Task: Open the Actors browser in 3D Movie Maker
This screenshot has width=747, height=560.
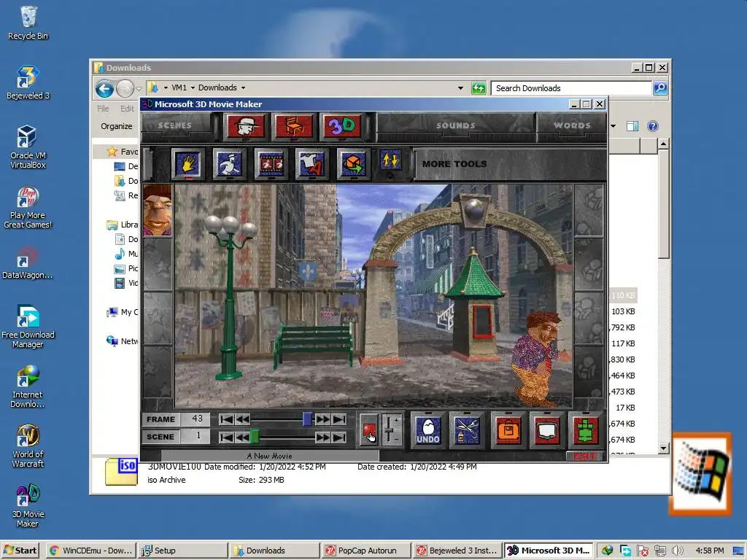Action: pyautogui.click(x=246, y=126)
